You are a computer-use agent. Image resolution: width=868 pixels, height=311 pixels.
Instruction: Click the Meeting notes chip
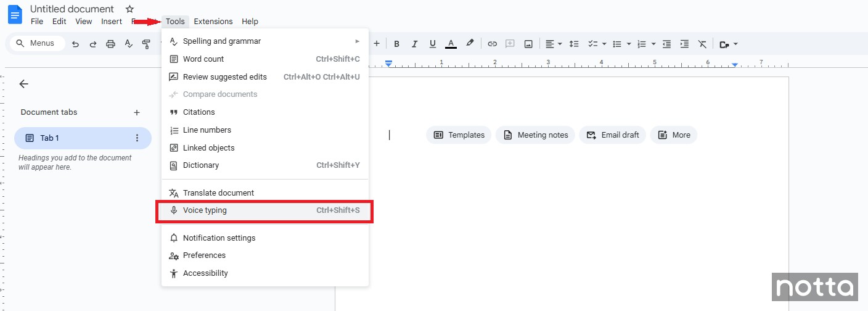(536, 135)
